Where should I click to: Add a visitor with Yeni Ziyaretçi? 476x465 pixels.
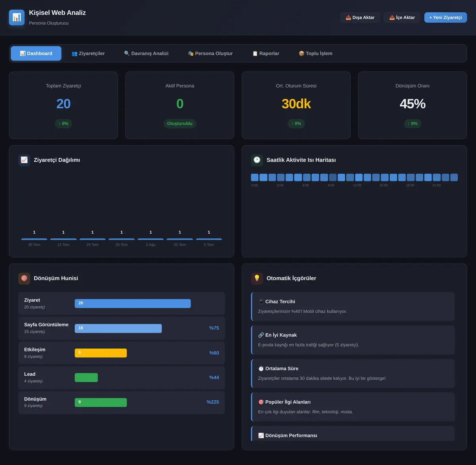coord(445,17)
